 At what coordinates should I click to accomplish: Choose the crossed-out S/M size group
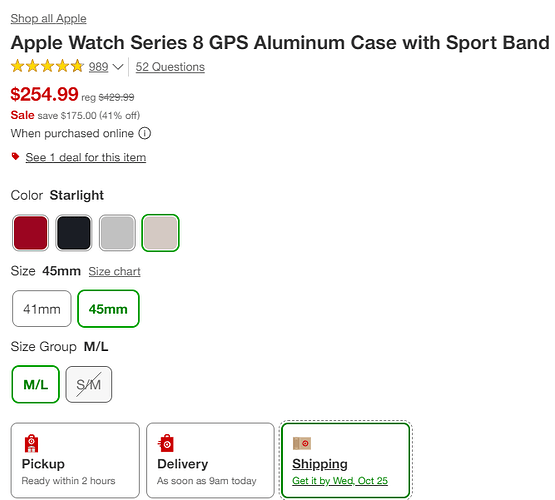[88, 384]
